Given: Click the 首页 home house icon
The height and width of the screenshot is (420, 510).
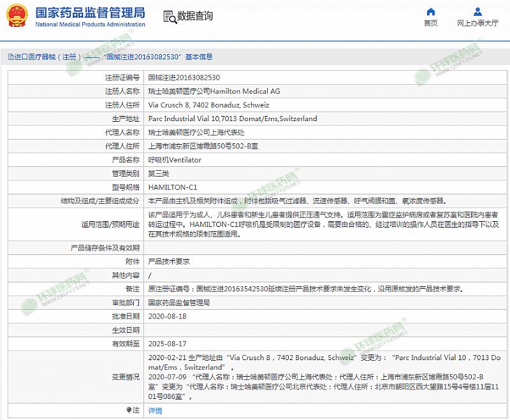Looking at the screenshot, I should 431,12.
